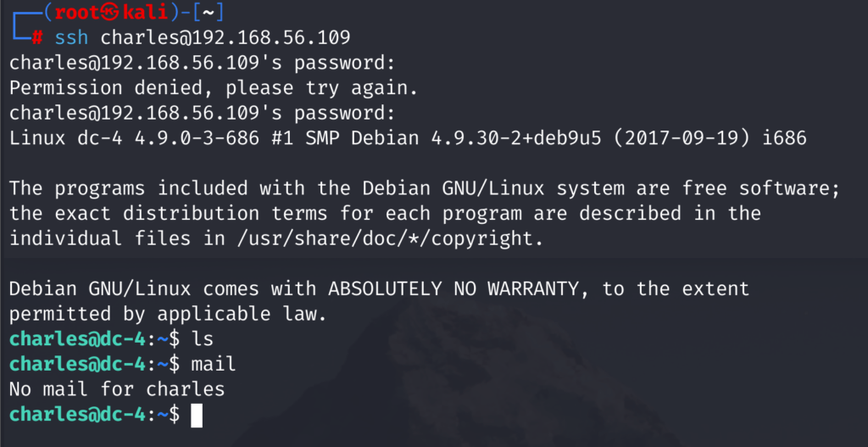Click the Linux dc-4 kernel version line
868x447 pixels.
point(408,138)
